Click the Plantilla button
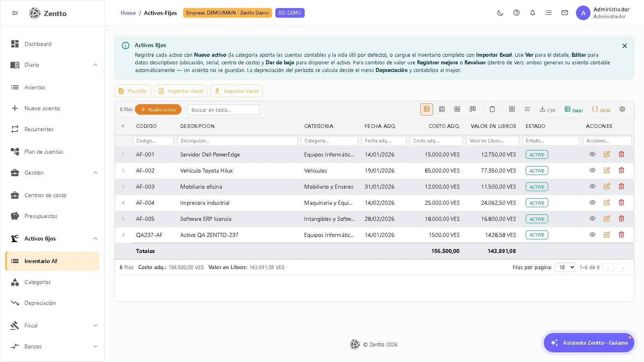 click(132, 91)
